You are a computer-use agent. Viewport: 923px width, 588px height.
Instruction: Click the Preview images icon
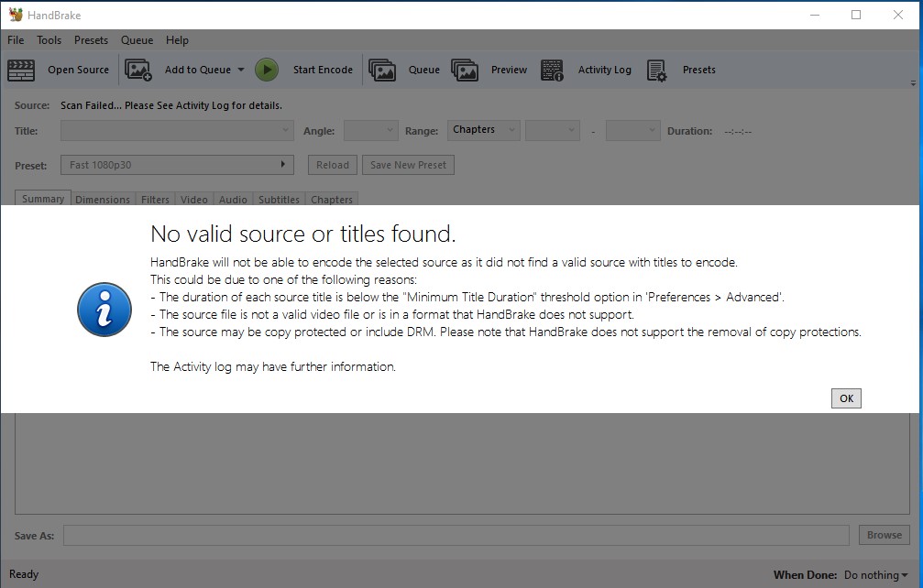click(x=465, y=71)
